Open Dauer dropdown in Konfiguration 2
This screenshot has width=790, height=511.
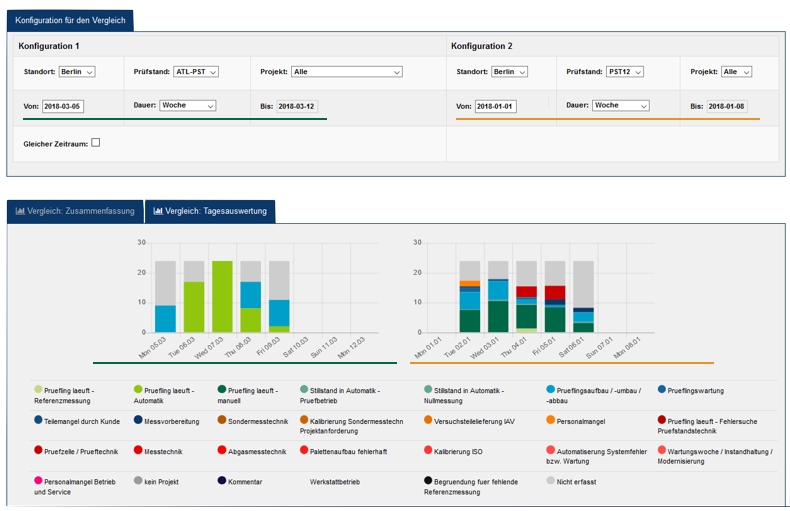[621, 105]
